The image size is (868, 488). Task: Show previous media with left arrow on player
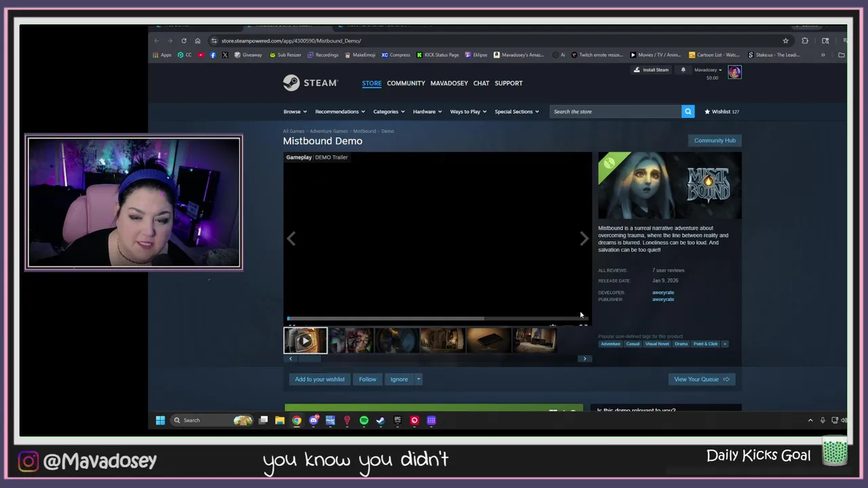coord(291,239)
